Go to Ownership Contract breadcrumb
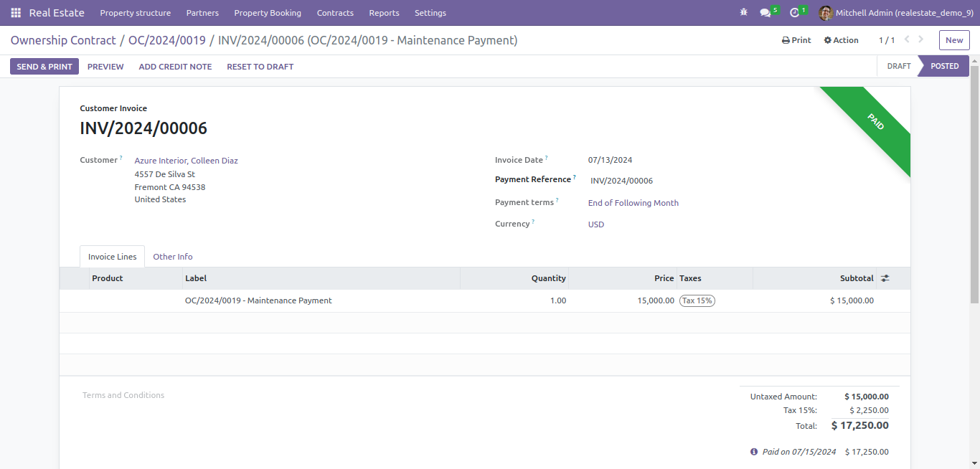Screen dimensions: 980x469 (x=63, y=40)
